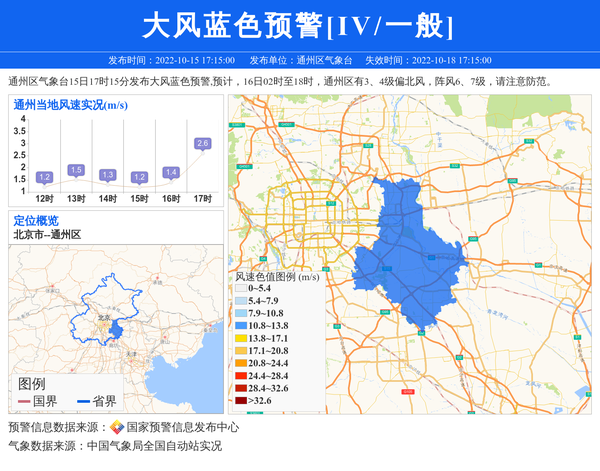Screen dimensions: 600x471
Task: Click the 国家预警信息发布中心 logo icon
Action: (117, 427)
